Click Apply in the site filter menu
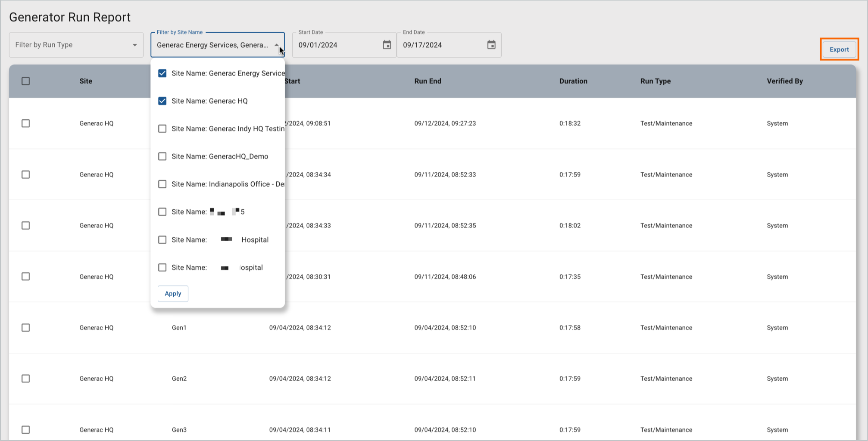Screen dimensions: 868x441 click(x=173, y=294)
